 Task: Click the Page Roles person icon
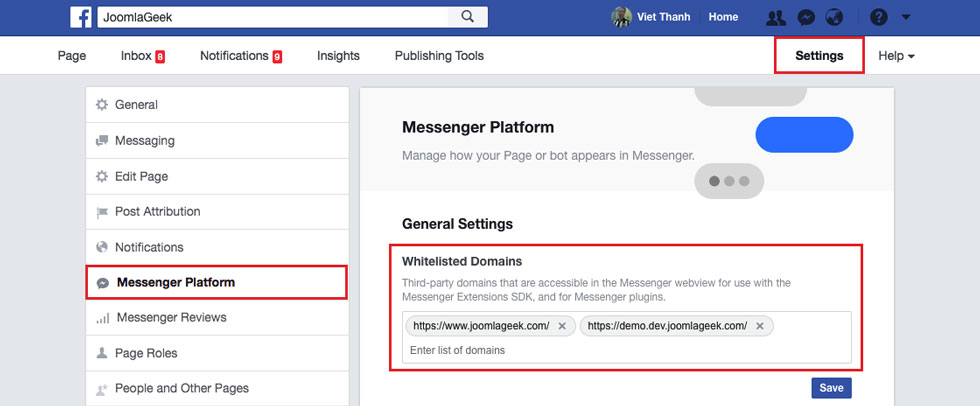(x=102, y=353)
